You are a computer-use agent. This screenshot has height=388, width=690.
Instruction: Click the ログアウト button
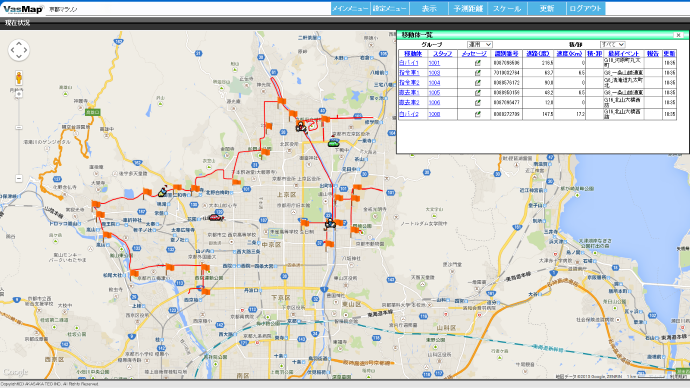click(585, 8)
